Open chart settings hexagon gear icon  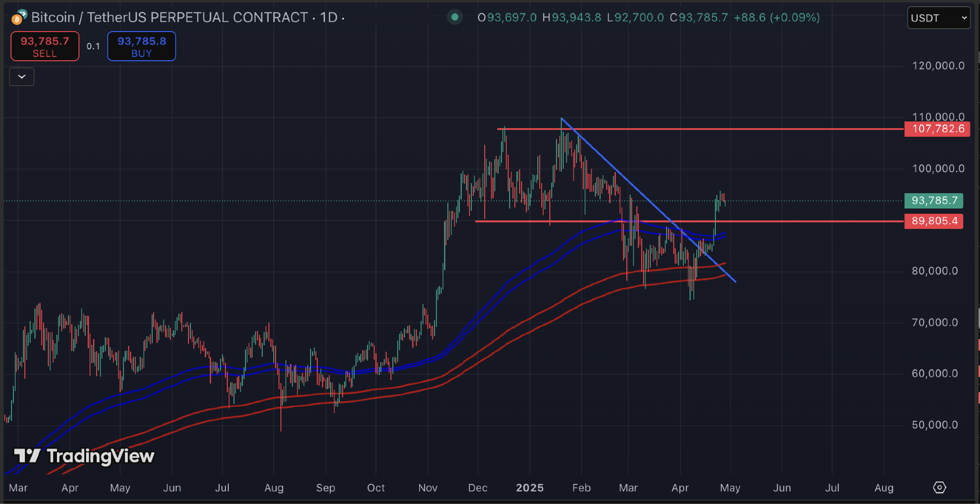939,487
